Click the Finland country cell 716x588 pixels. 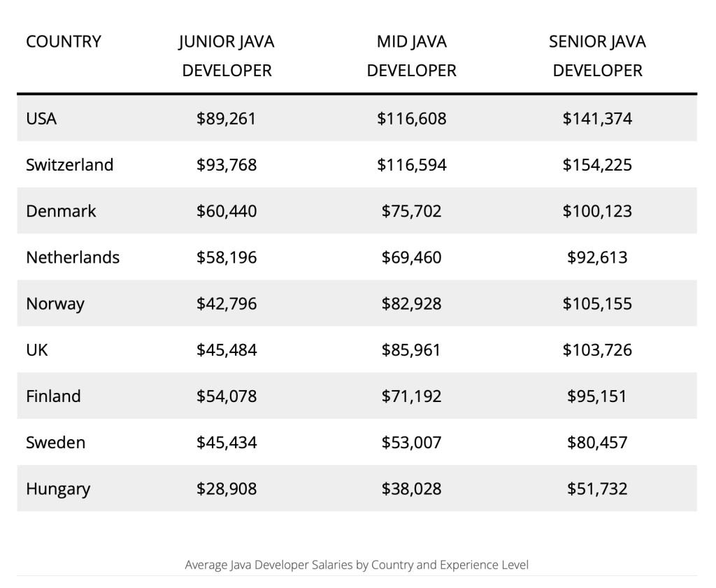53,396
